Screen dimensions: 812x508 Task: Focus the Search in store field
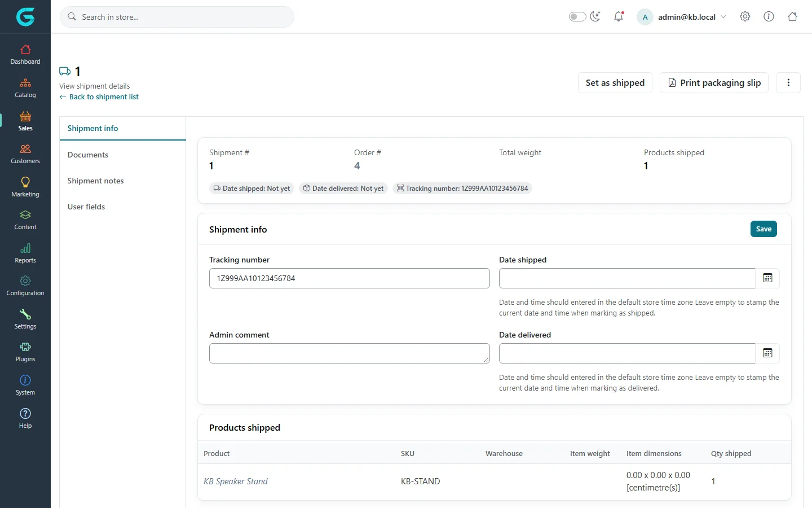[177, 17]
